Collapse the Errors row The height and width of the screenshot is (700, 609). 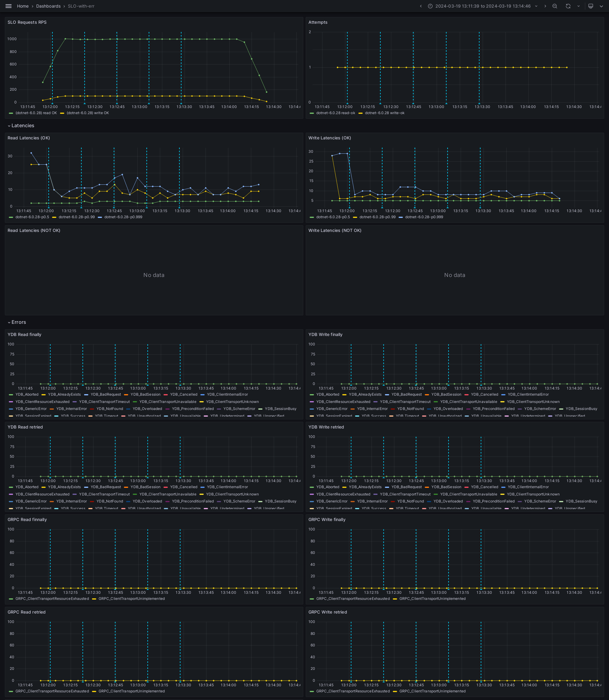17,322
